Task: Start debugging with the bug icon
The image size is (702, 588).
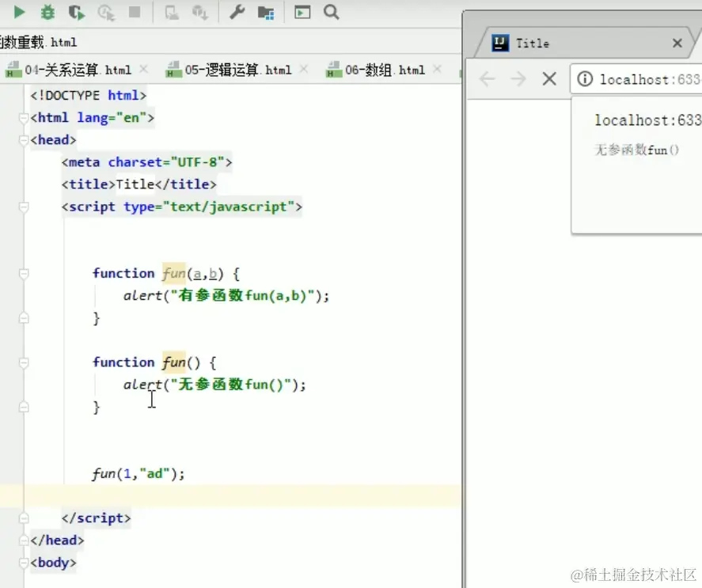Action: click(x=47, y=12)
